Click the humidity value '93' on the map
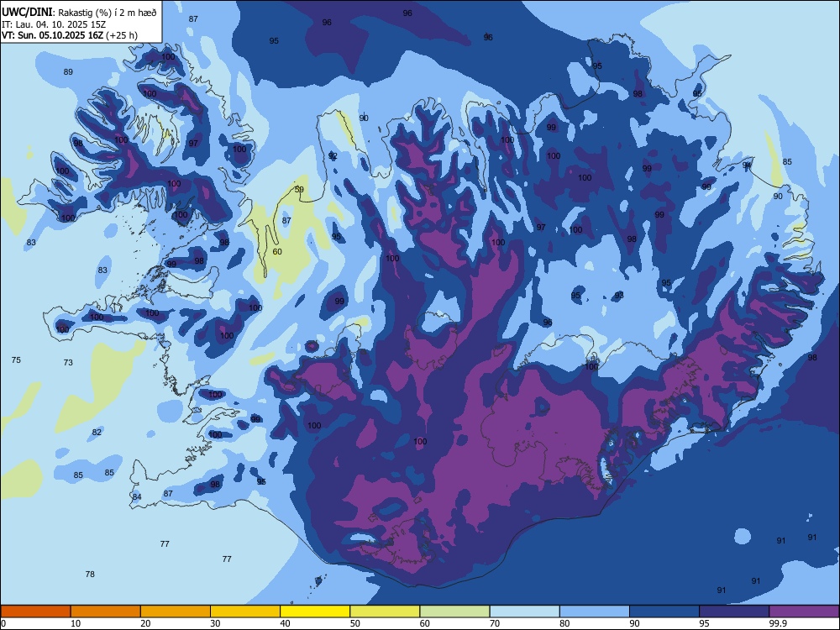 point(619,295)
